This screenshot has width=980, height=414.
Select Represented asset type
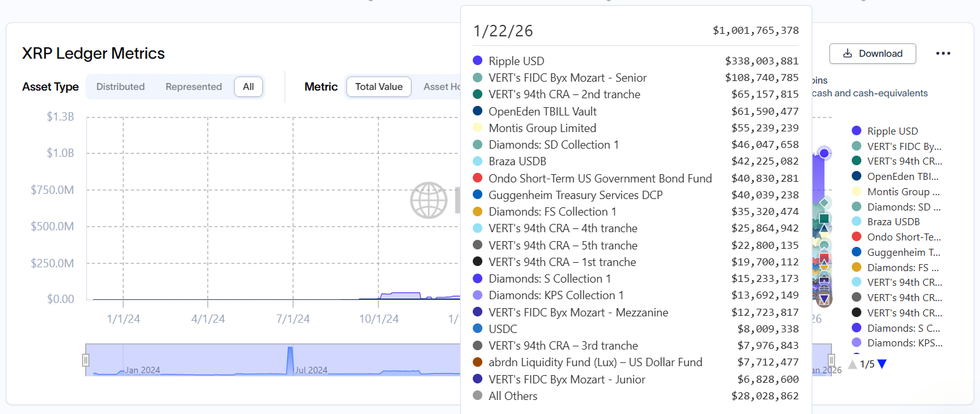coord(193,87)
